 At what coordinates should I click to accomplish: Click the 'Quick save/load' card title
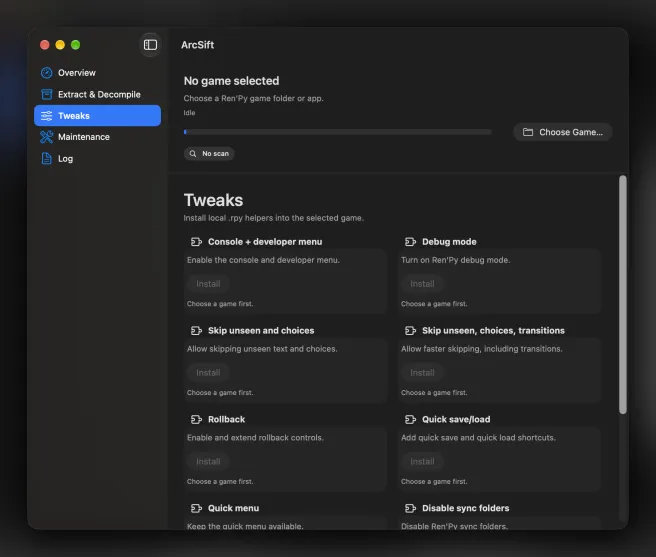[x=456, y=419]
